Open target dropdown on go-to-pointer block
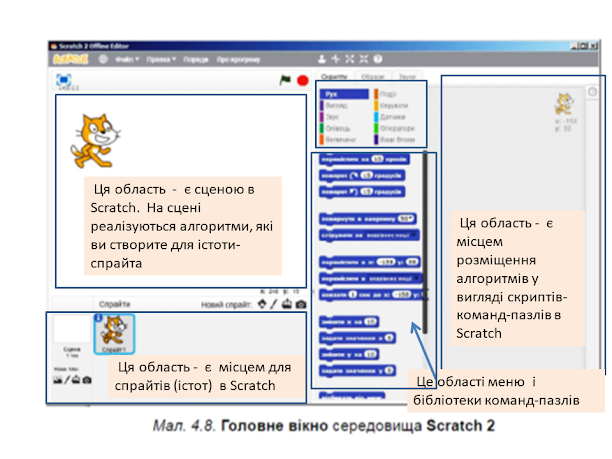 pyautogui.click(x=394, y=279)
